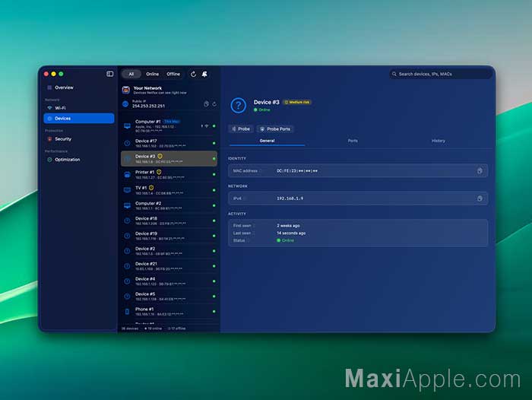Switch to the Ports tab
The height and width of the screenshot is (400, 532).
(x=353, y=141)
